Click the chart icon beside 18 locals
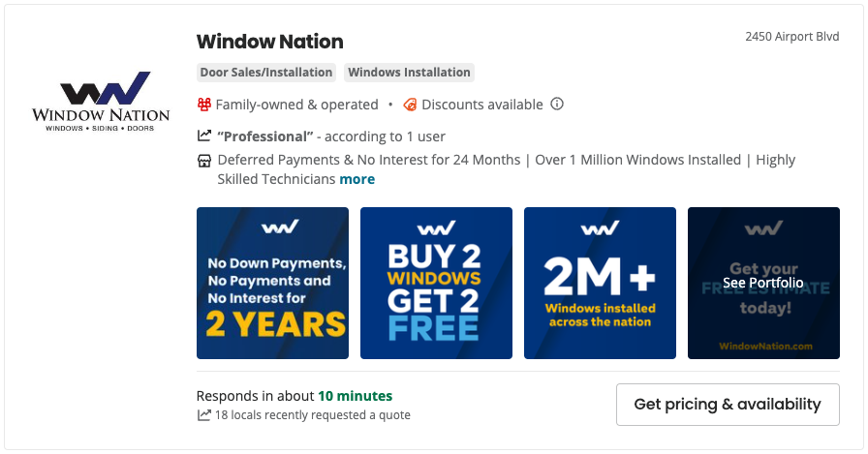868x454 pixels. pos(204,414)
